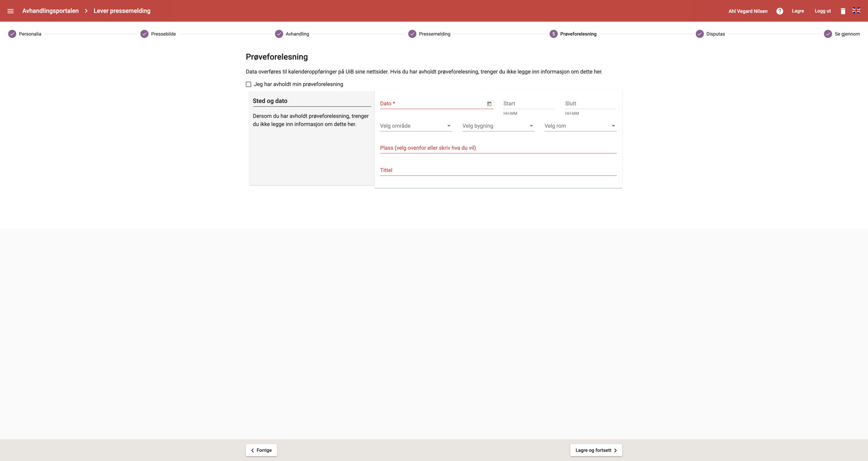This screenshot has width=868, height=461.
Task: Check 'Jeg har avholdt min prøveforelesning'
Action: (x=249, y=84)
